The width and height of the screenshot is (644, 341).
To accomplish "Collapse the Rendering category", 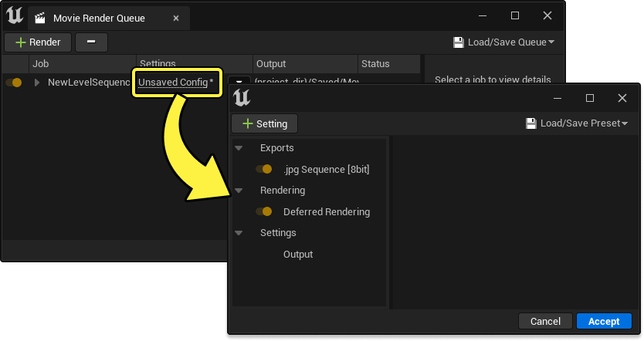I will [x=239, y=191].
